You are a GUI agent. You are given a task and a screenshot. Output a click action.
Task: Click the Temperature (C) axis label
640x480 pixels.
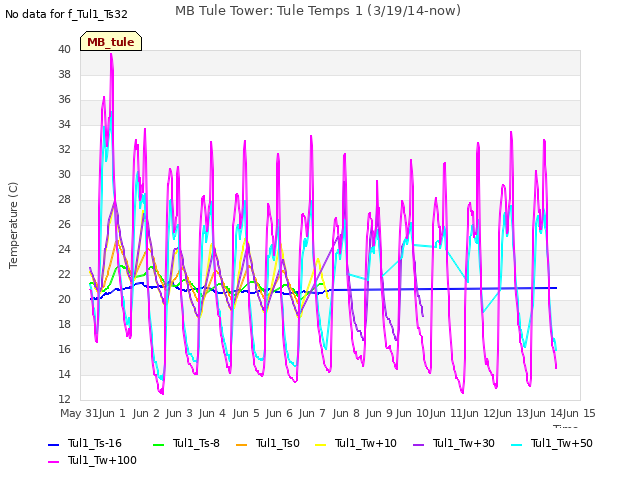pyautogui.click(x=13, y=225)
